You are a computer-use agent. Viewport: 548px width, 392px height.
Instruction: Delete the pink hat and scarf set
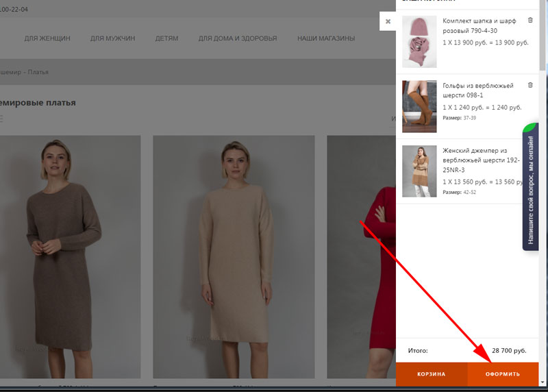click(530, 21)
